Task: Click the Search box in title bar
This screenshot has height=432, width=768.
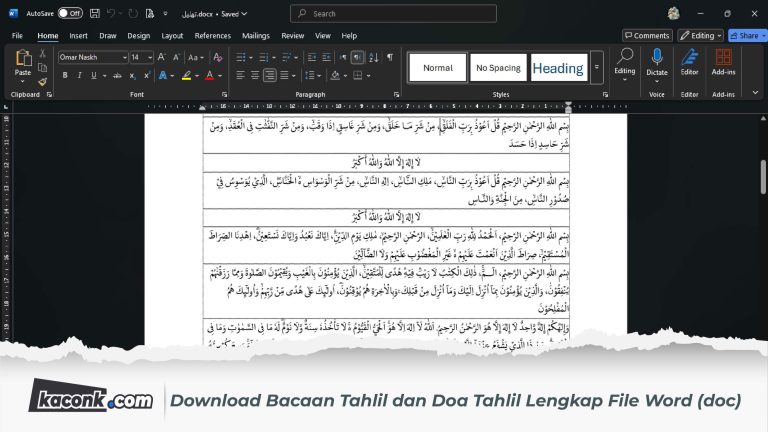Action: pos(393,14)
